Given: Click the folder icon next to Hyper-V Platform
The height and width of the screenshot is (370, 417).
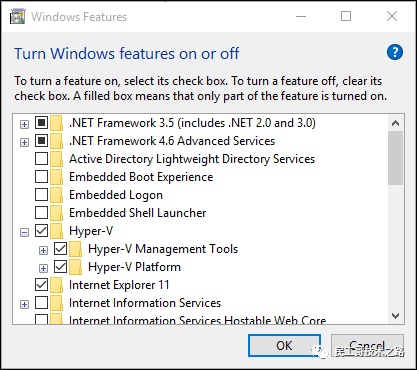Looking at the screenshot, I should (x=76, y=267).
